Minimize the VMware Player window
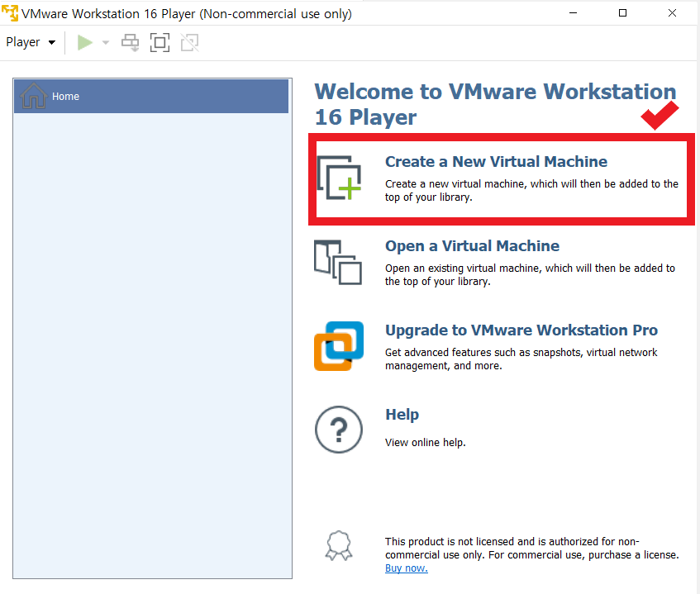The image size is (700, 594). [574, 13]
